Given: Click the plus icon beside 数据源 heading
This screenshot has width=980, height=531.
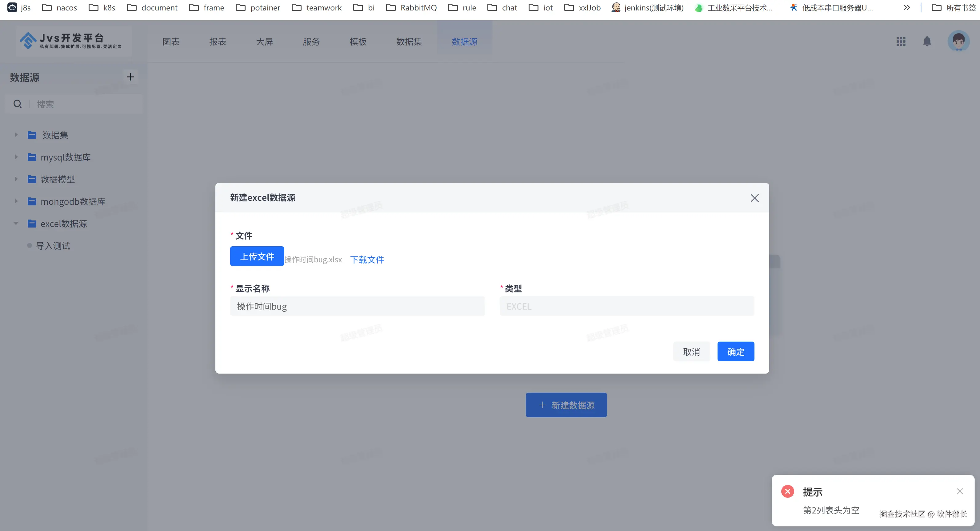Looking at the screenshot, I should (x=130, y=77).
